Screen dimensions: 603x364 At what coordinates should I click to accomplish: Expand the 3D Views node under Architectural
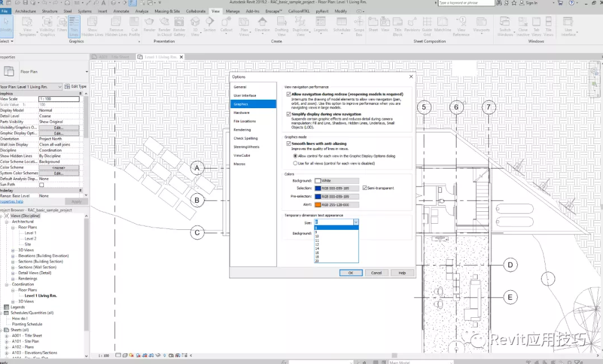pos(13,250)
